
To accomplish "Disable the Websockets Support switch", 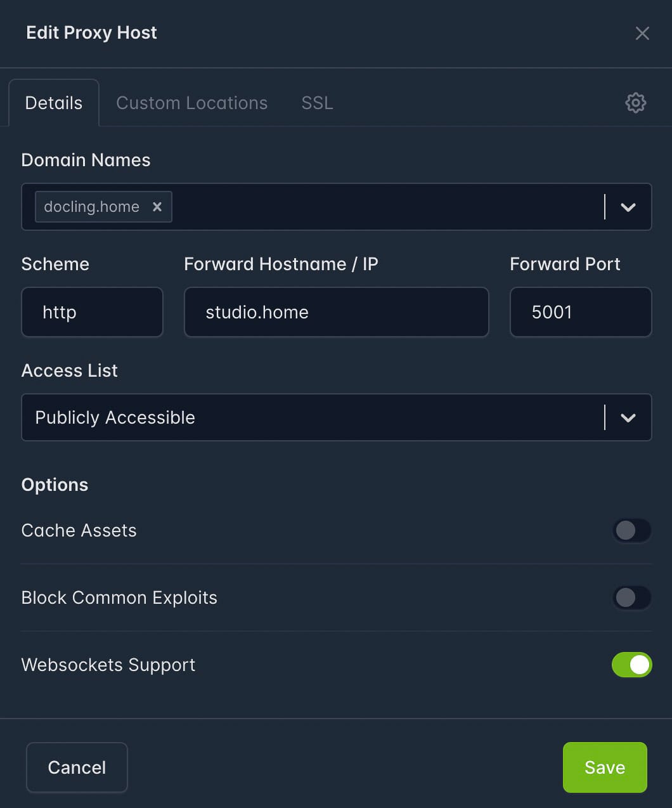I will coord(631,665).
